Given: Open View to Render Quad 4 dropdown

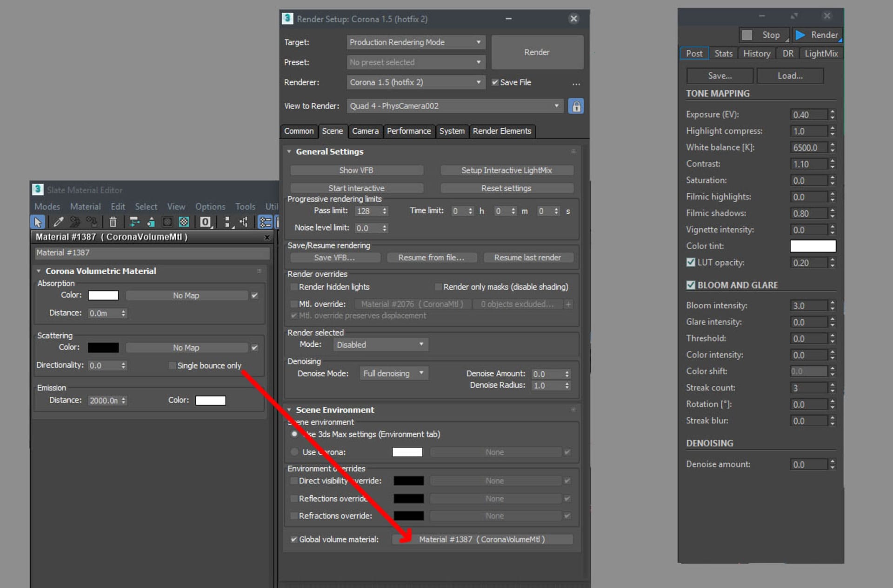Looking at the screenshot, I should click(455, 106).
